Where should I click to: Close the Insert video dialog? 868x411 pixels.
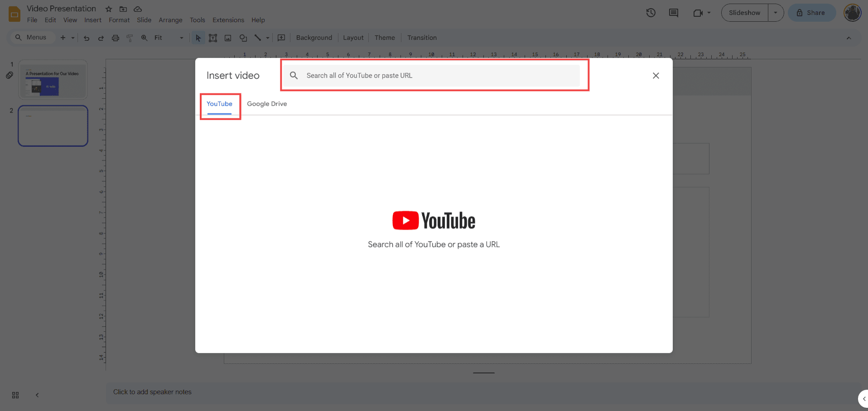click(x=656, y=76)
